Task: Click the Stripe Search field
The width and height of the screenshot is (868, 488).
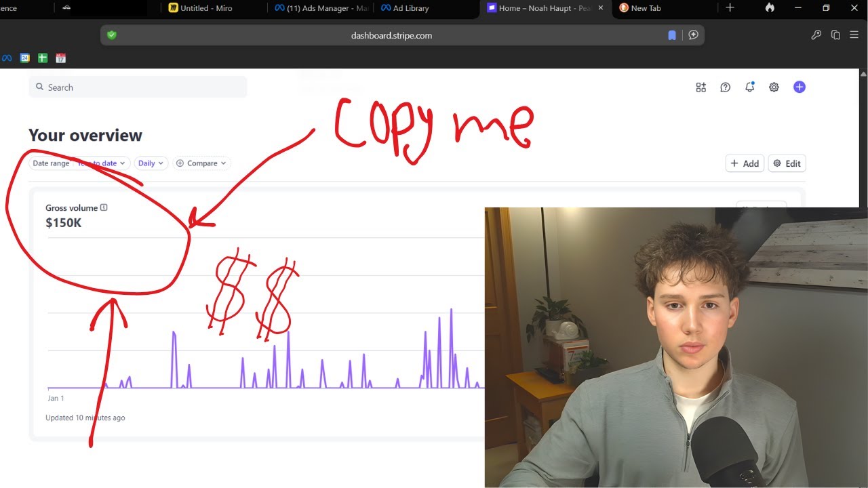Action: tap(138, 87)
